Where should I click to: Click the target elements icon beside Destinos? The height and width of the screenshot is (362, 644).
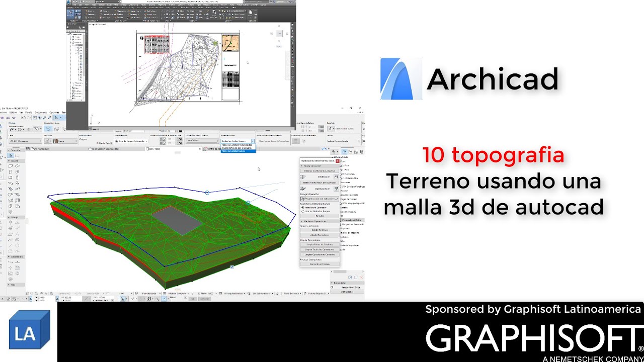pos(303,177)
